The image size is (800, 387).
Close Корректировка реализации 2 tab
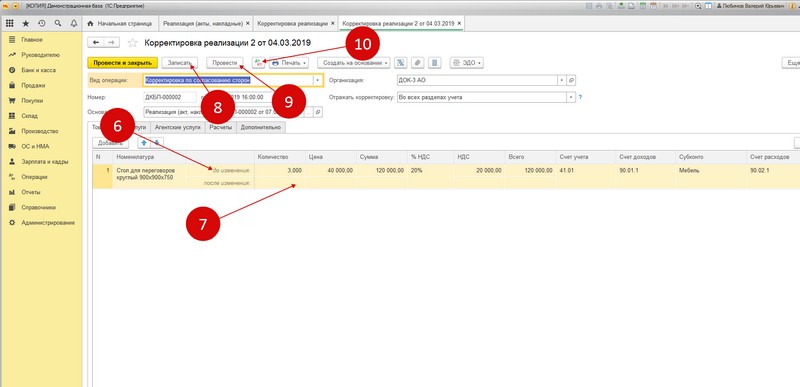tap(459, 23)
